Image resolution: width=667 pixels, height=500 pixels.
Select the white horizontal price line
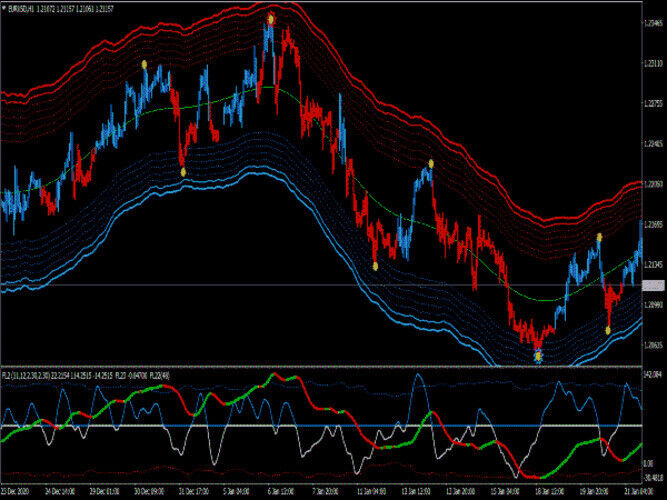click(300, 285)
